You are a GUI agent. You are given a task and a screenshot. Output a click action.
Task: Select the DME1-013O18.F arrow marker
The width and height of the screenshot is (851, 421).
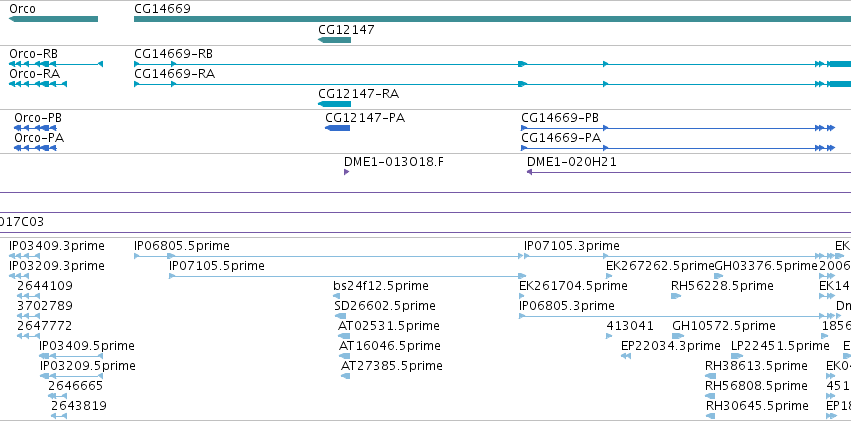[x=347, y=172]
